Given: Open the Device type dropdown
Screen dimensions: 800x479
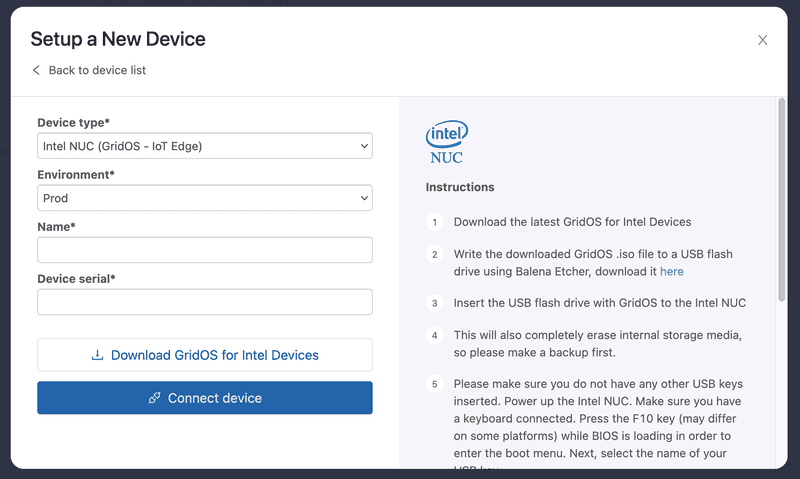Looking at the screenshot, I should coord(205,146).
